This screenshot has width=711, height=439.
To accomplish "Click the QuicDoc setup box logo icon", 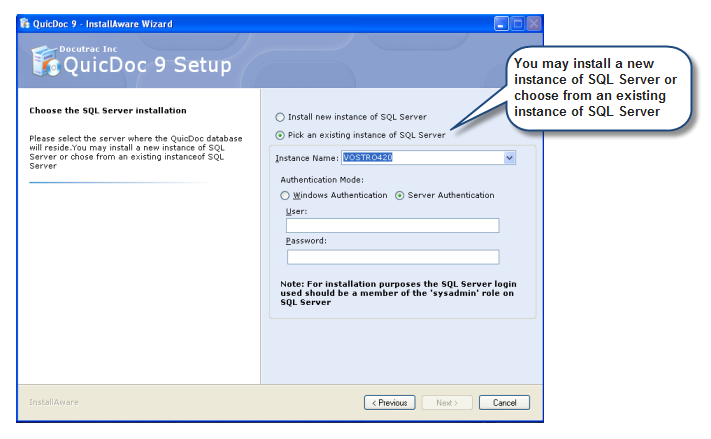I will tap(45, 61).
